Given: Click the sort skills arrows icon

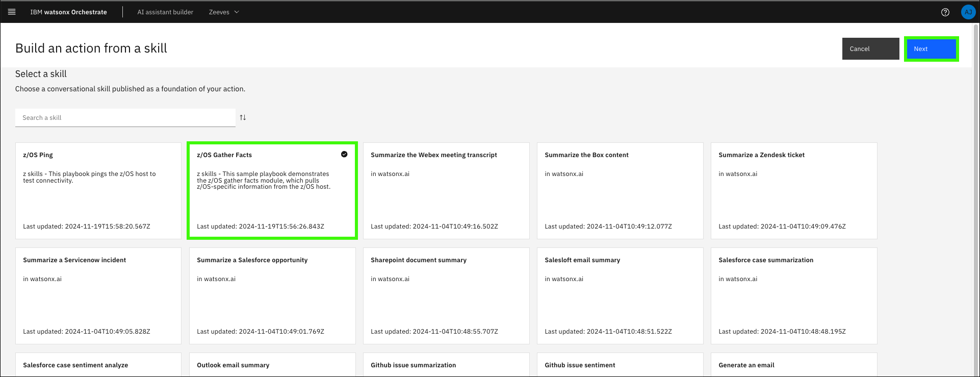Looking at the screenshot, I should tap(243, 117).
